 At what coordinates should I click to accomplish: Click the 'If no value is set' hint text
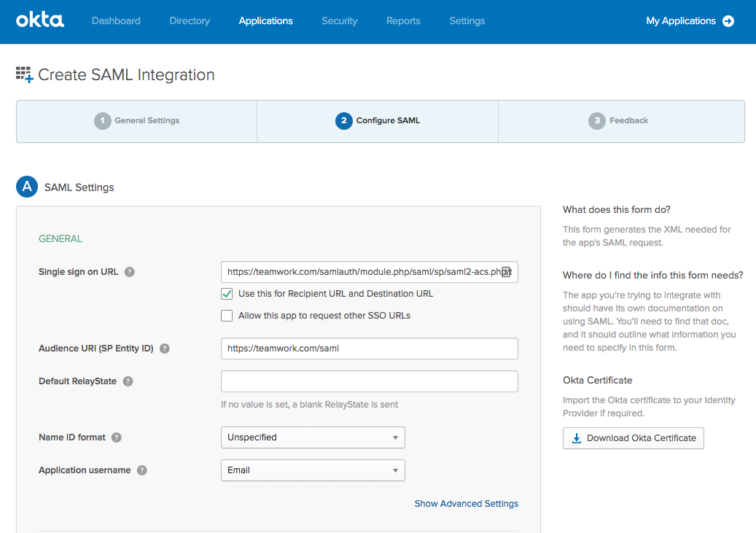[x=309, y=405]
